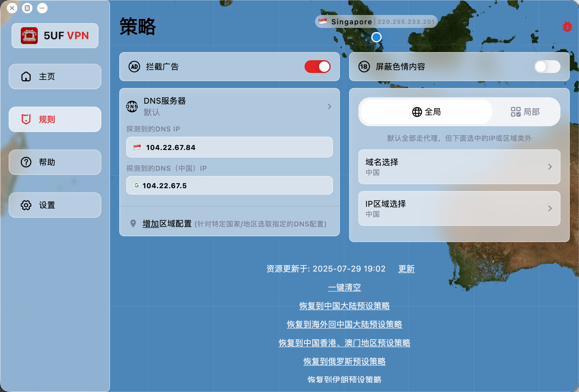Click the 18+ content icon
The image size is (579, 392).
point(364,67)
